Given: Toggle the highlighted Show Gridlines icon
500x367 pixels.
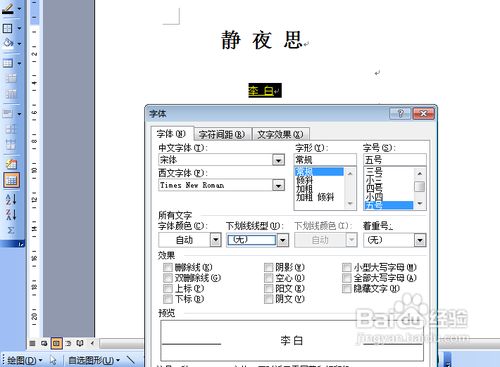Looking at the screenshot, I should [x=11, y=180].
